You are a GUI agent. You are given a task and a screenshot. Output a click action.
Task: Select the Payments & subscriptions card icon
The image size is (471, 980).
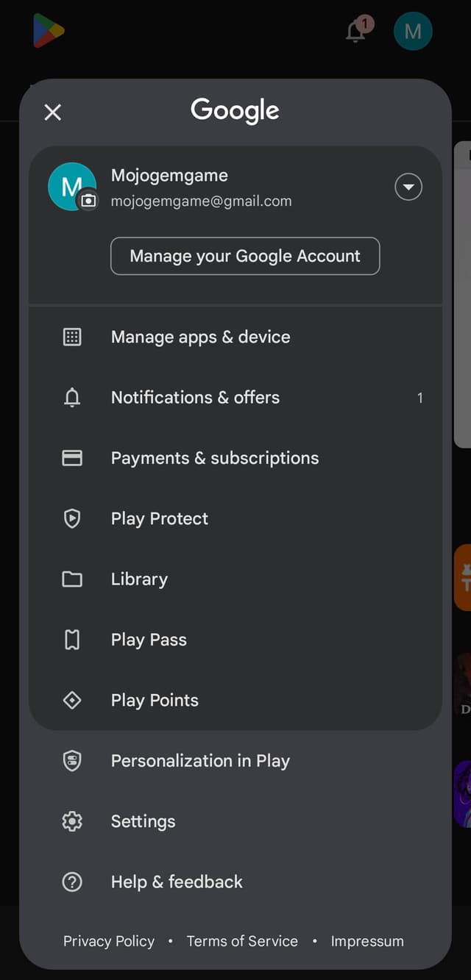point(72,458)
